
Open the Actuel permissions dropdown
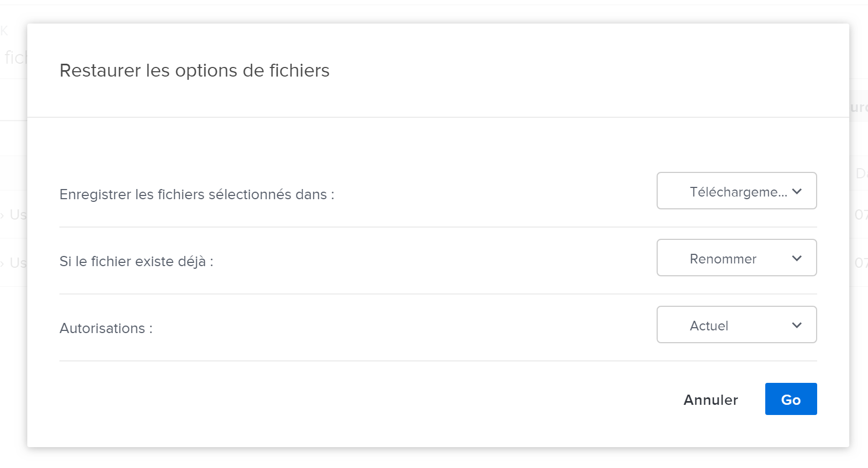(736, 324)
